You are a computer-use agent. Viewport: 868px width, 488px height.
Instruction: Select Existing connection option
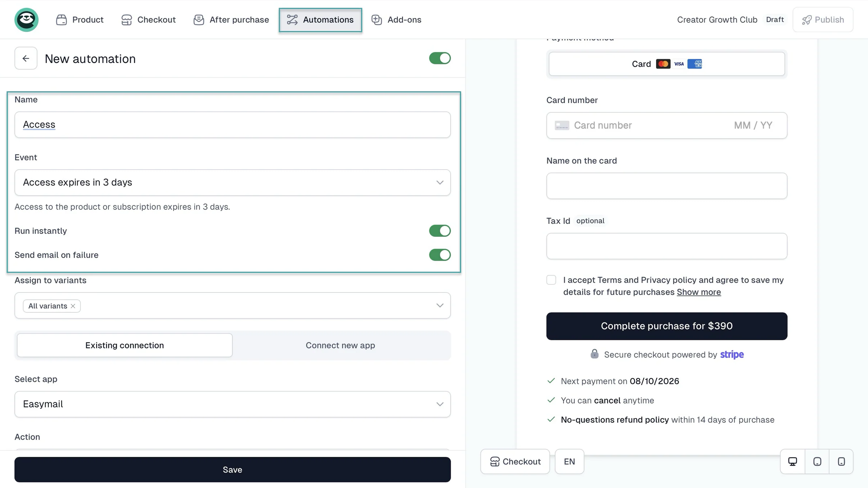pyautogui.click(x=124, y=345)
